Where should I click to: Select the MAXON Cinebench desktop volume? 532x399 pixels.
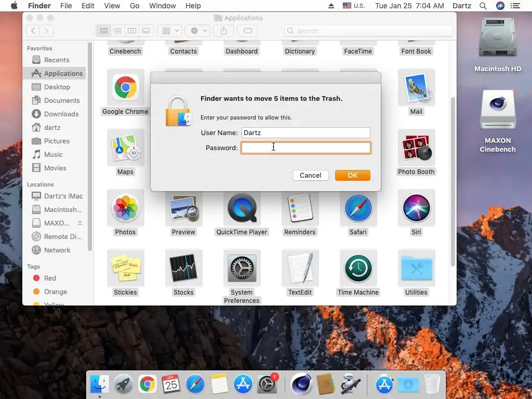[x=498, y=110]
